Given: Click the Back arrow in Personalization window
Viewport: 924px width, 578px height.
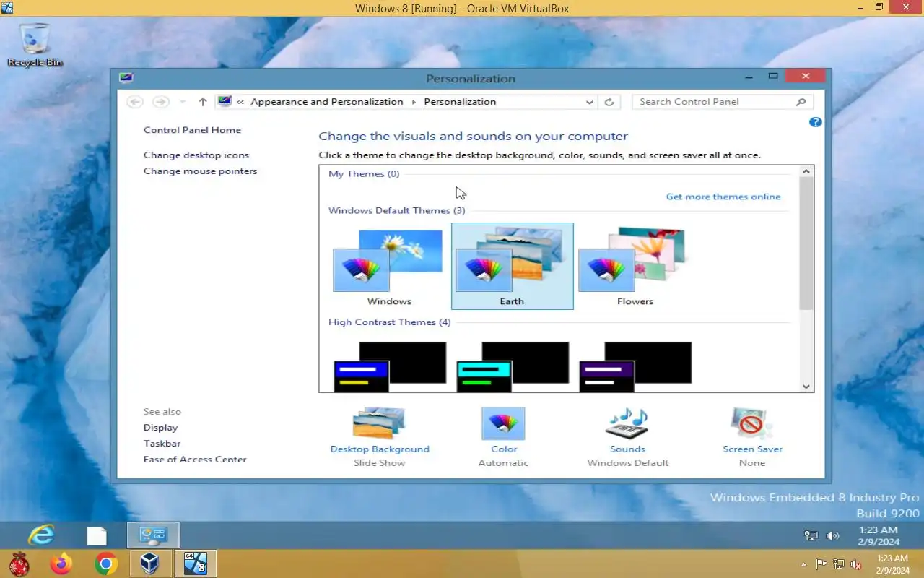Looking at the screenshot, I should [134, 102].
